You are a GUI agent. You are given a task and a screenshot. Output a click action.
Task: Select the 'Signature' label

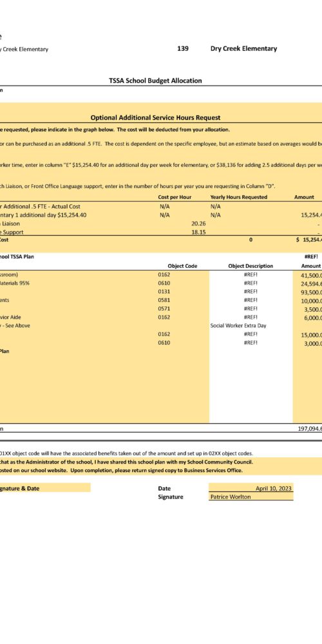(171, 497)
